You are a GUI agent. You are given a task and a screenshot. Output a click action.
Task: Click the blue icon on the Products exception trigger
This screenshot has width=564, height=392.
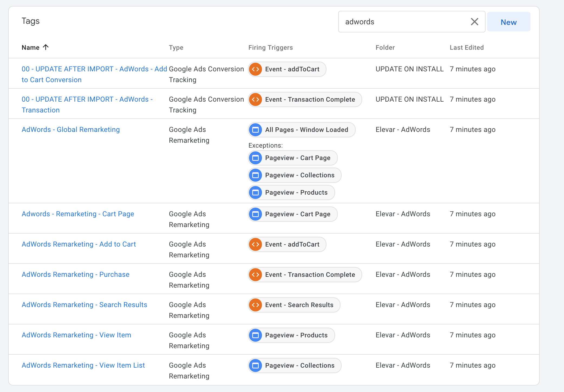[255, 192]
